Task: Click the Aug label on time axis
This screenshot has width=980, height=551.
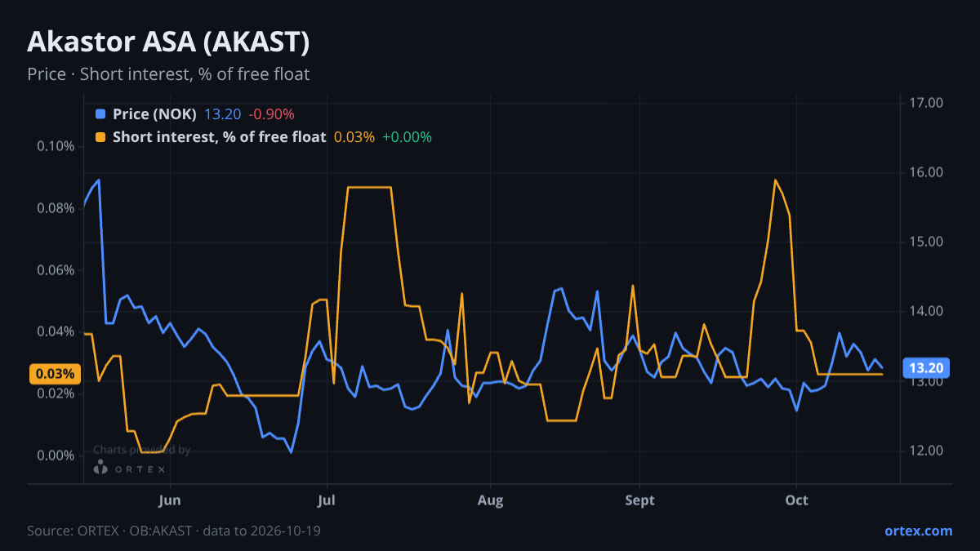Action: click(490, 500)
